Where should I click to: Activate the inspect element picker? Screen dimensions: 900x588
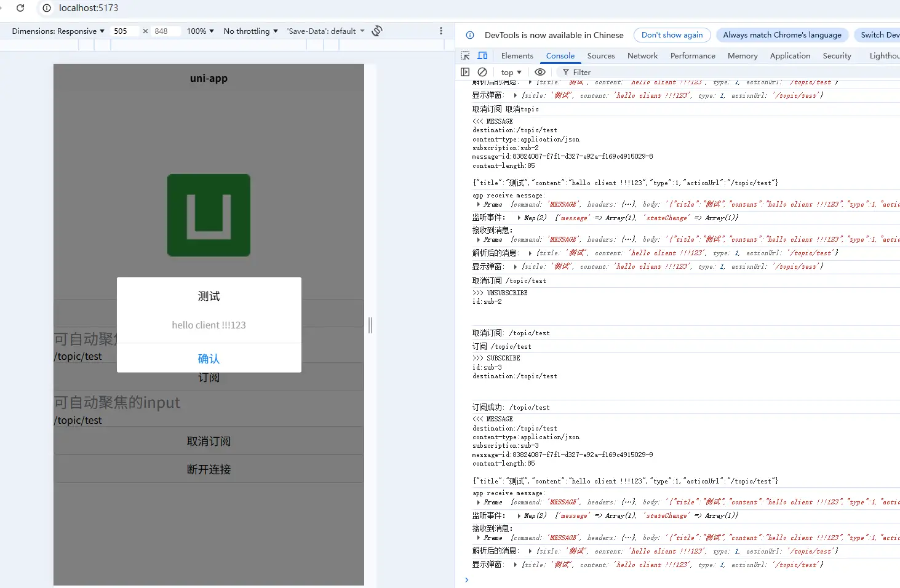coord(465,55)
